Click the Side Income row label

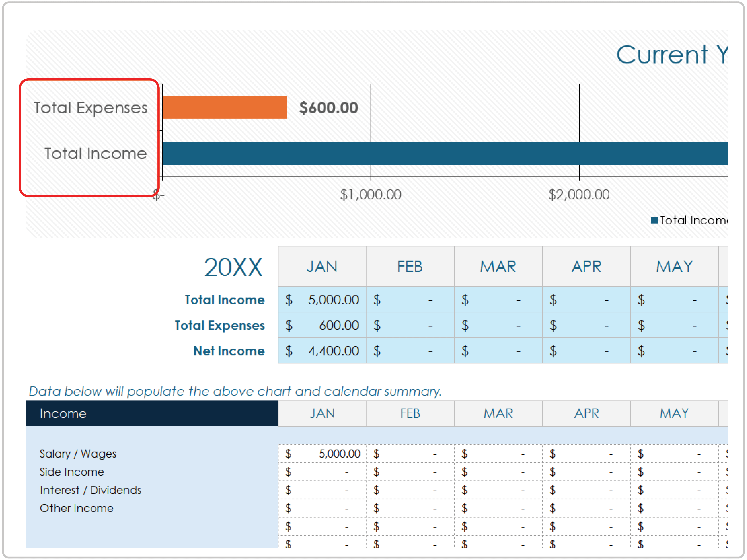tap(72, 472)
